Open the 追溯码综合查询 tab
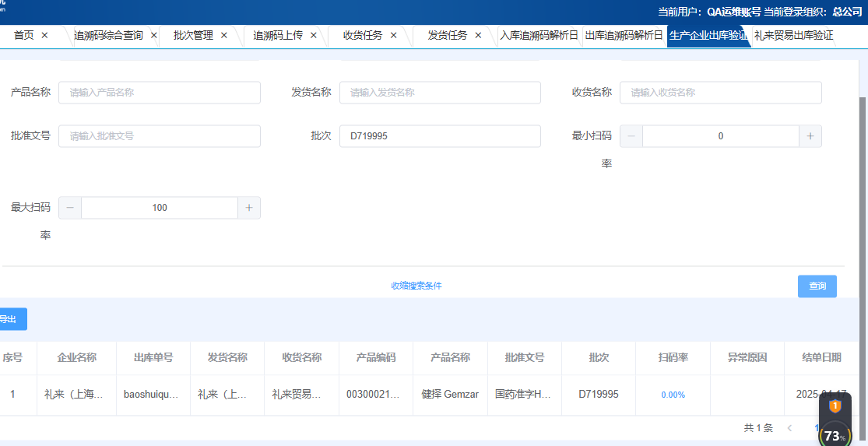 point(108,35)
